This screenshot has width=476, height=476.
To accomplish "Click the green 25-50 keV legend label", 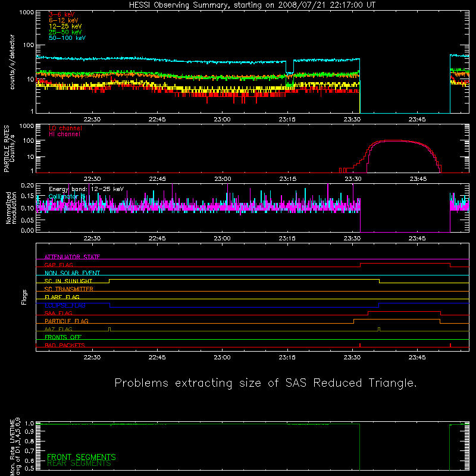I will tap(65, 32).
